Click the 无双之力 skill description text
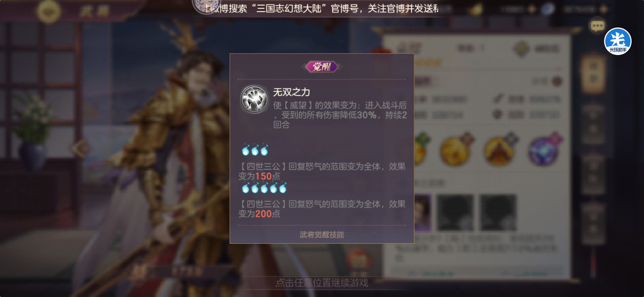 pyautogui.click(x=340, y=115)
